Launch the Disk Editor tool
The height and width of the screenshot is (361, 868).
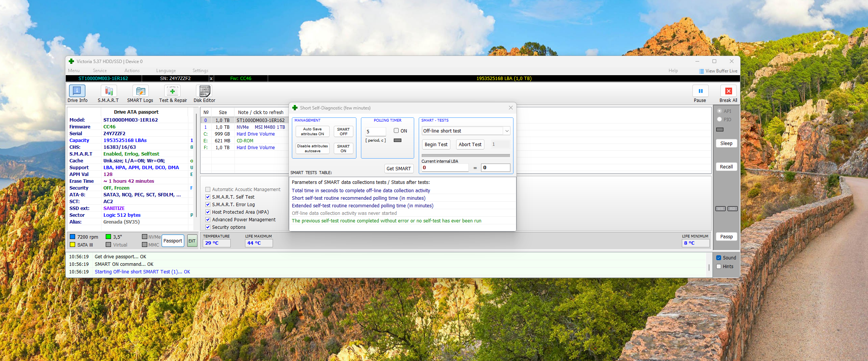pyautogui.click(x=204, y=91)
